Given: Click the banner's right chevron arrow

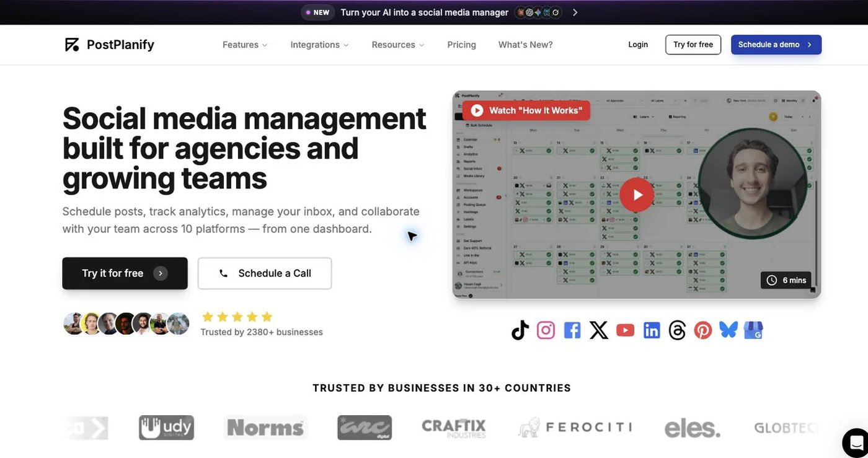Looking at the screenshot, I should (x=575, y=12).
